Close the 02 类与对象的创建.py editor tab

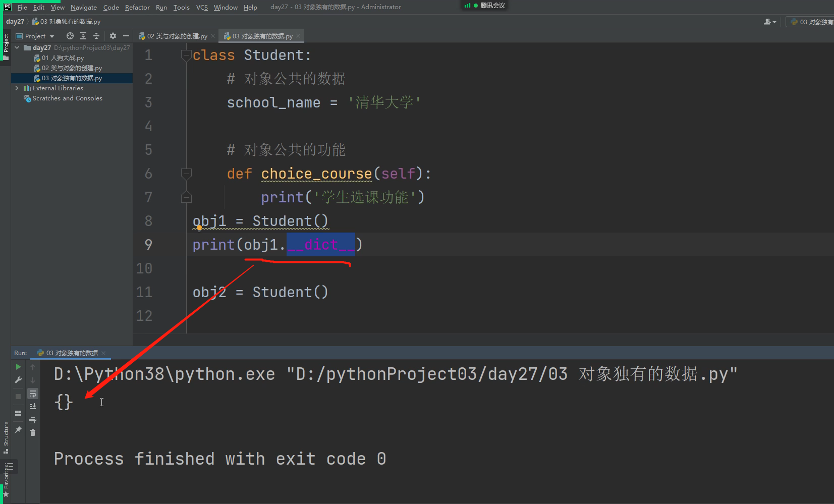coord(213,36)
